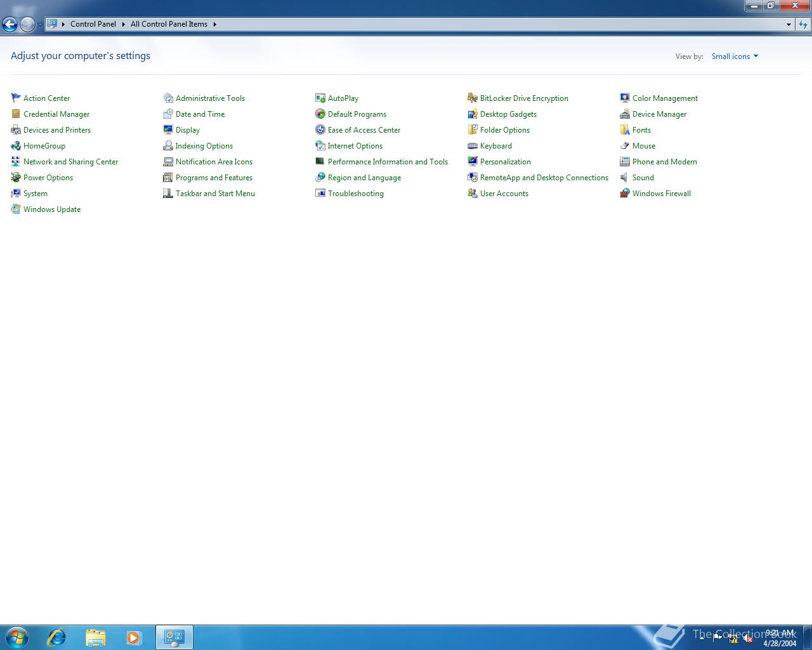812x650 pixels.
Task: Click the Fonts folder icon
Action: 625,129
